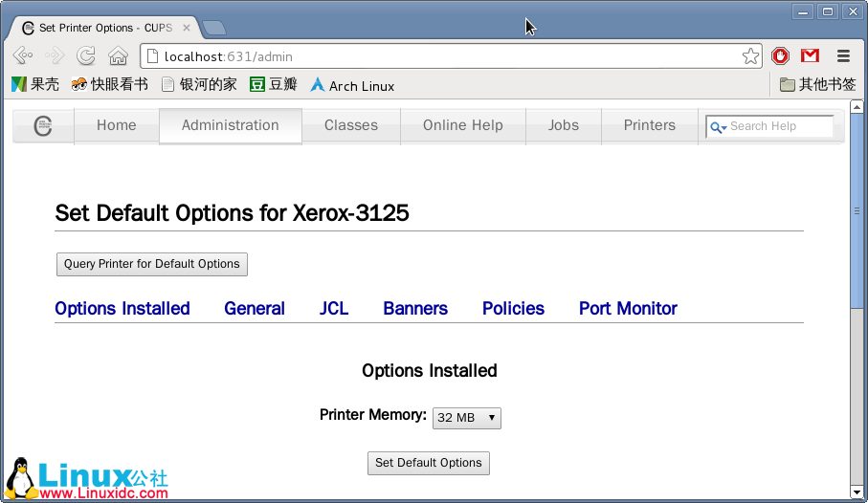The width and height of the screenshot is (868, 503).
Task: Open the Jobs tab
Action: [563, 125]
